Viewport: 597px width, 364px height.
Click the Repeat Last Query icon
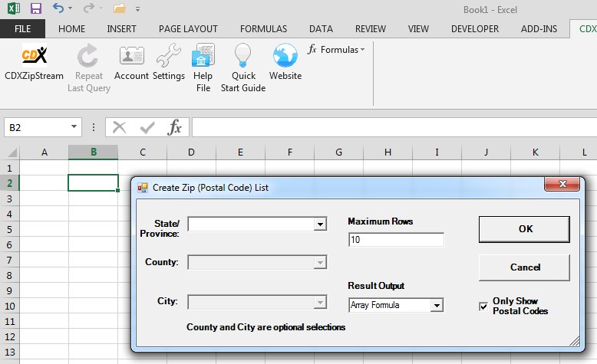pyautogui.click(x=88, y=55)
